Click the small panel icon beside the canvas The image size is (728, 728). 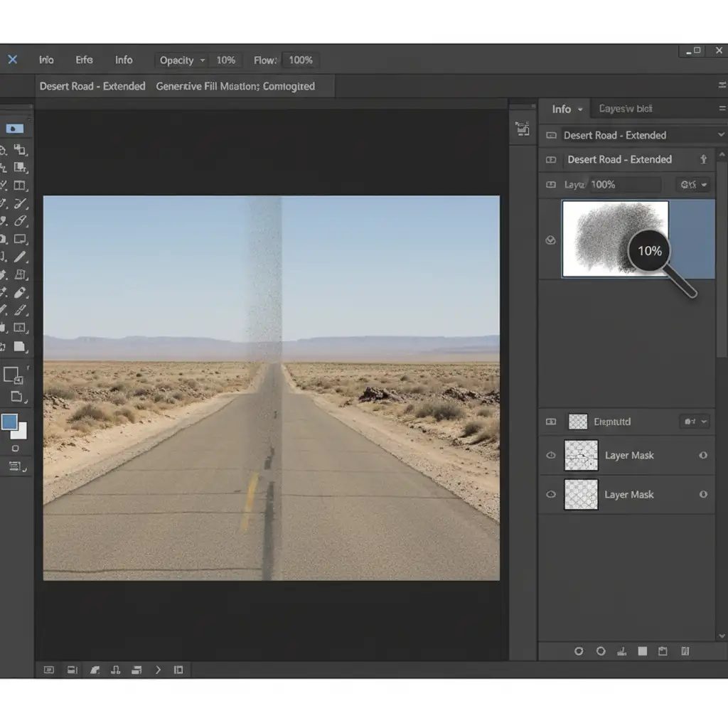(x=523, y=128)
